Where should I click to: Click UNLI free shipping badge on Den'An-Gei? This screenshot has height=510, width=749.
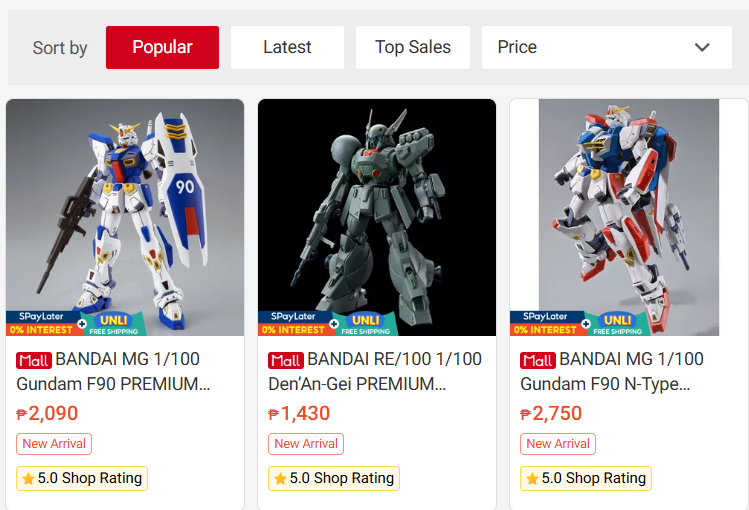pos(366,324)
